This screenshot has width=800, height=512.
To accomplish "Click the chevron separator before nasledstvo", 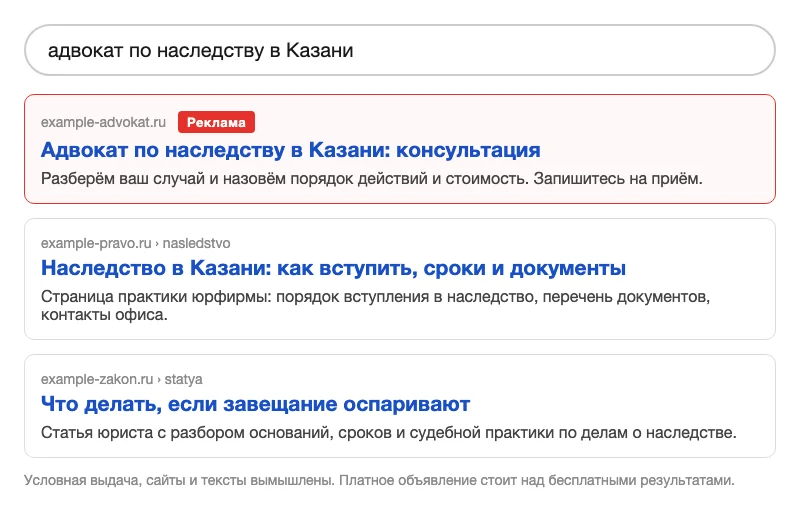I will pyautogui.click(x=157, y=244).
